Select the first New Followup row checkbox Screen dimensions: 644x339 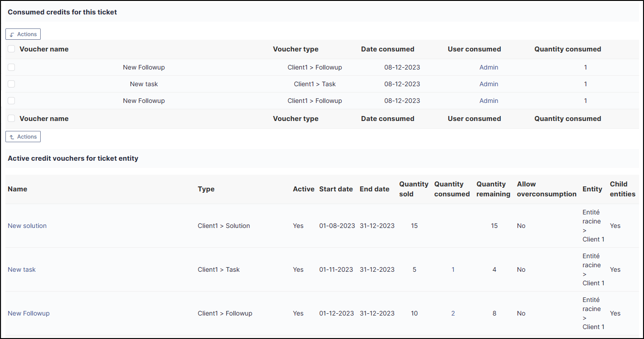click(x=11, y=67)
